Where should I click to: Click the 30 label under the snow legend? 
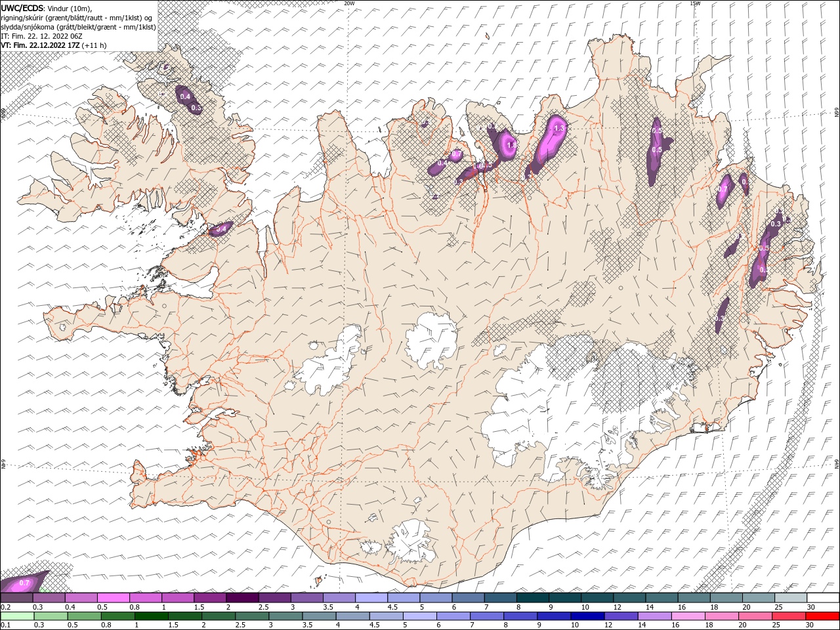811,607
